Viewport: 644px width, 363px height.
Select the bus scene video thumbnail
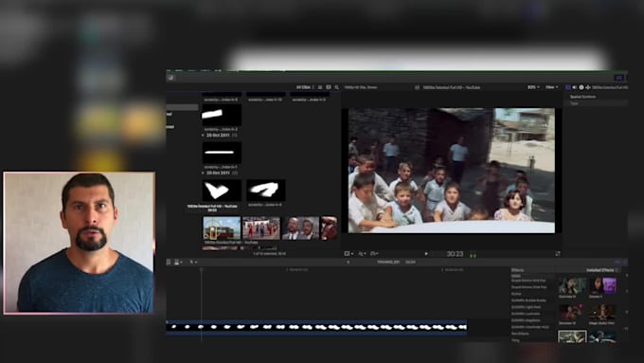[222, 228]
